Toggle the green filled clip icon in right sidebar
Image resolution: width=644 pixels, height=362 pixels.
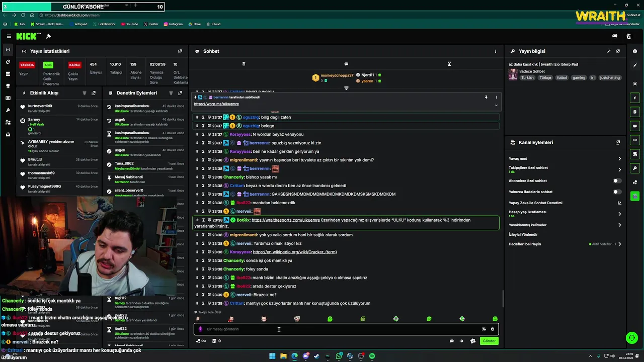pyautogui.click(x=635, y=196)
